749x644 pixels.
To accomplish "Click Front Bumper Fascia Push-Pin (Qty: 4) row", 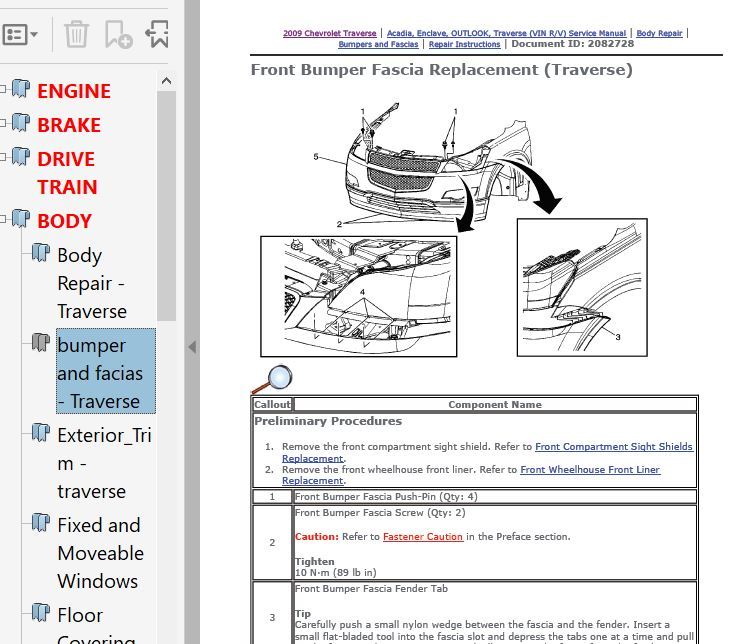I will coord(475,497).
